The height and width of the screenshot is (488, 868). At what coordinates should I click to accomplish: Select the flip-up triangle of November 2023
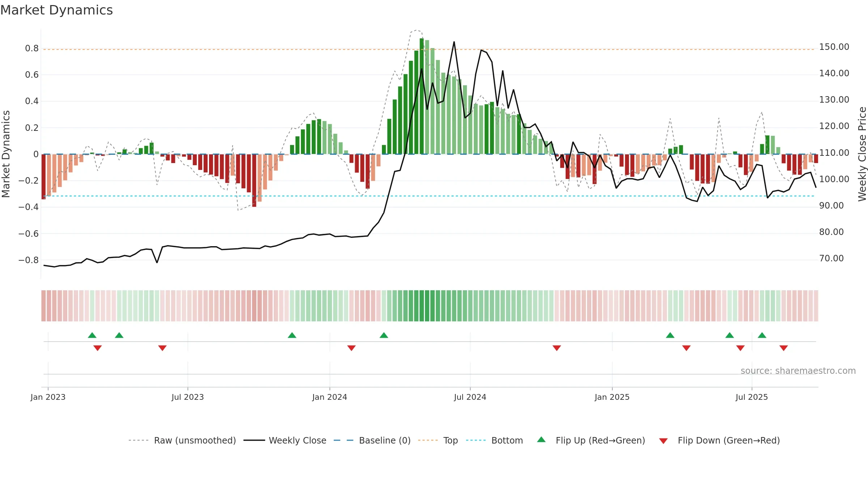(292, 335)
